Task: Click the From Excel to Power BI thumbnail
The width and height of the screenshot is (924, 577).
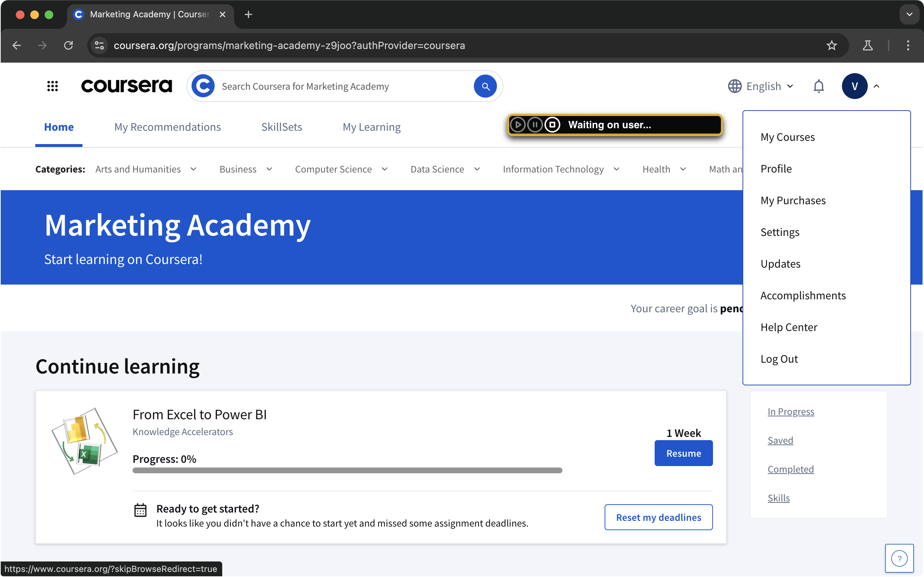Action: point(85,441)
